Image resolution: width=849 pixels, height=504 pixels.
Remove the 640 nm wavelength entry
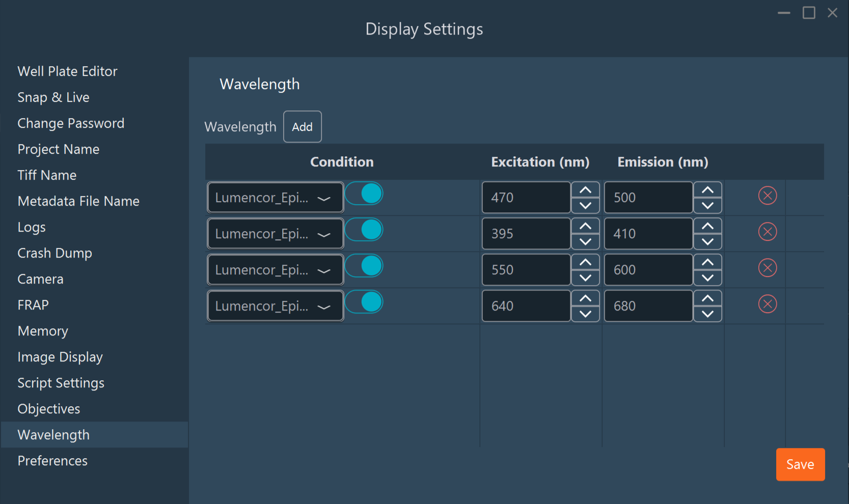[x=768, y=303]
